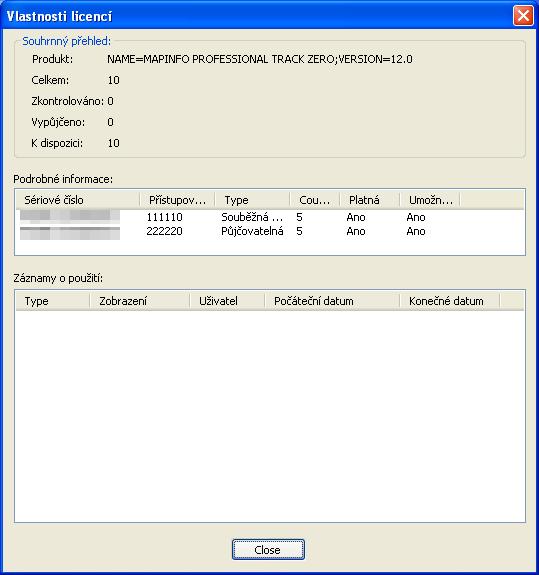Click the Konečné datum column header
Image resolution: width=539 pixels, height=575 pixels.
pos(450,301)
